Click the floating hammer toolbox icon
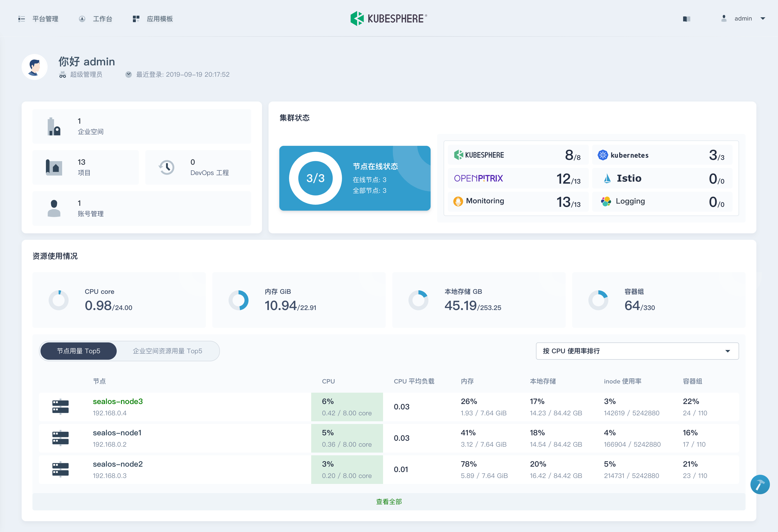This screenshot has height=532, width=778. tap(760, 484)
